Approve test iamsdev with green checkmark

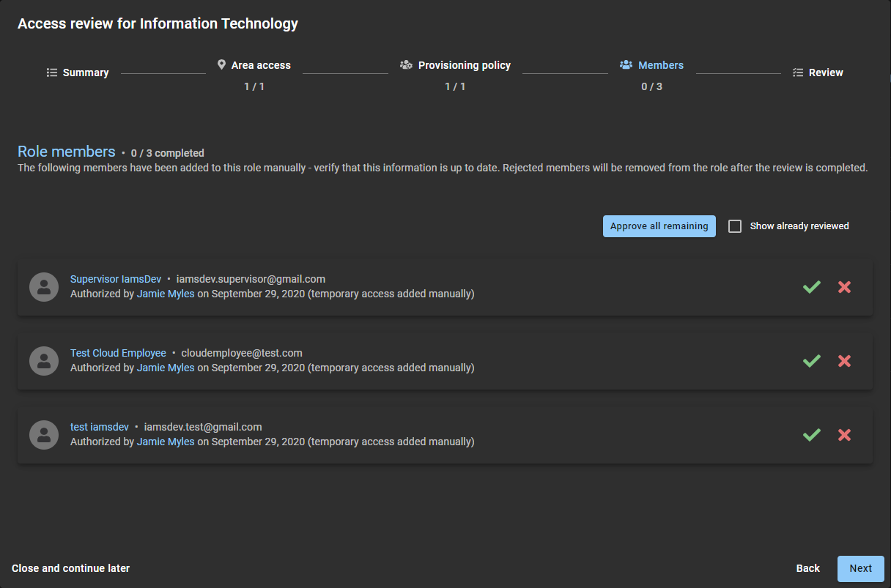pos(811,435)
